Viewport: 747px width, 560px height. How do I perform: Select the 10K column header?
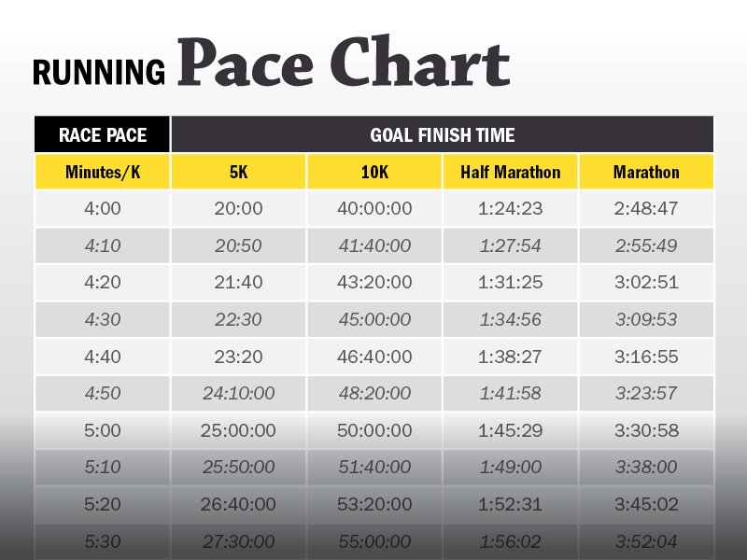(x=374, y=173)
